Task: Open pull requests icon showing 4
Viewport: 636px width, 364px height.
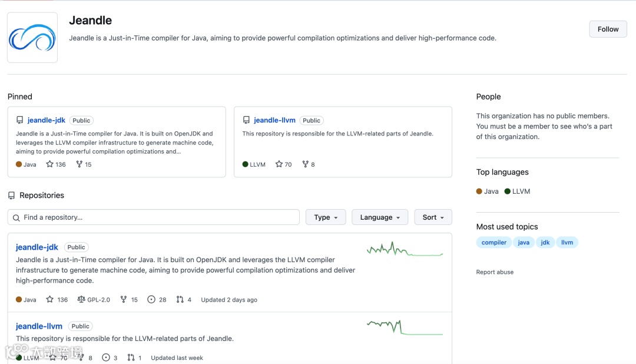Action: pyautogui.click(x=180, y=299)
